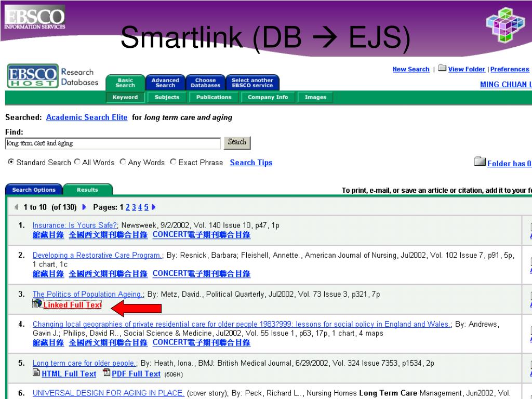Switch to the Images sub-tab
Image resolution: width=532 pixels, height=399 pixels.
(315, 97)
